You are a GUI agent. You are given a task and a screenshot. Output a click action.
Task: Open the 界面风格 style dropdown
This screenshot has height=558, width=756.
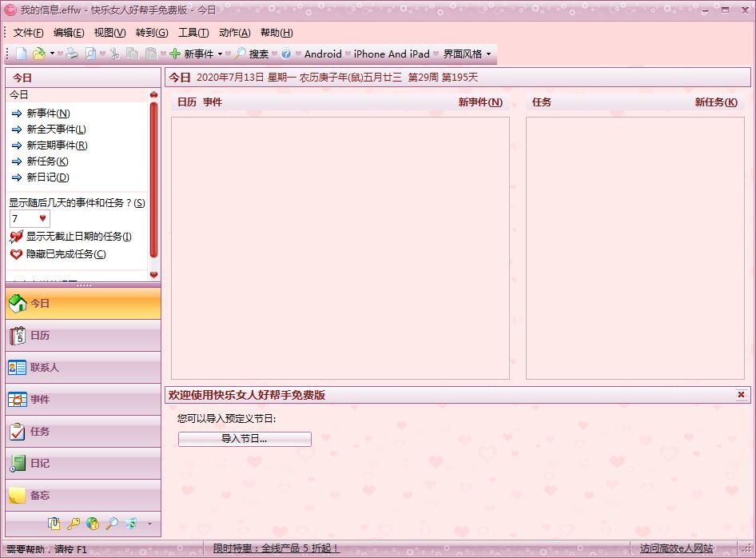(464, 54)
